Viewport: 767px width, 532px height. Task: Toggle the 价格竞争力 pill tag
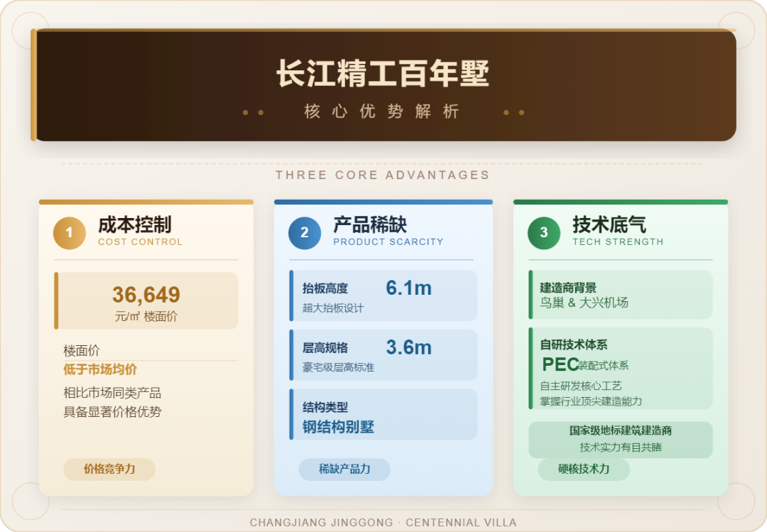[109, 469]
